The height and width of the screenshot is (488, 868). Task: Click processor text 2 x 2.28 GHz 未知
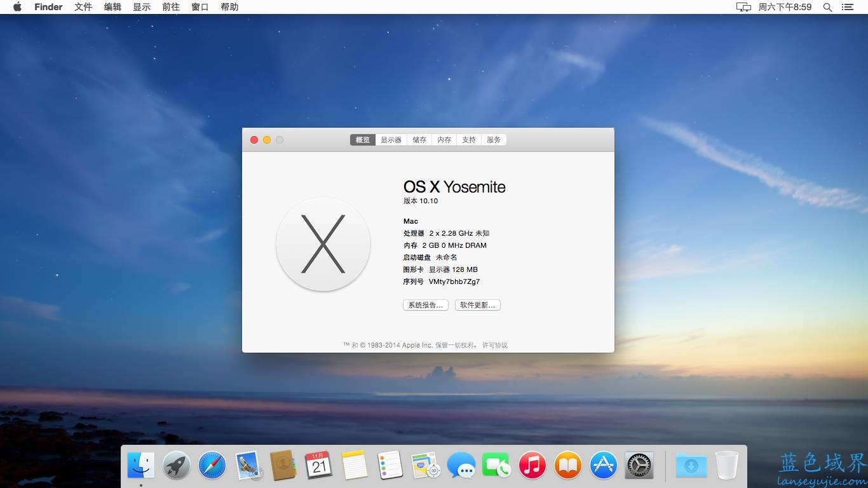[x=459, y=233]
